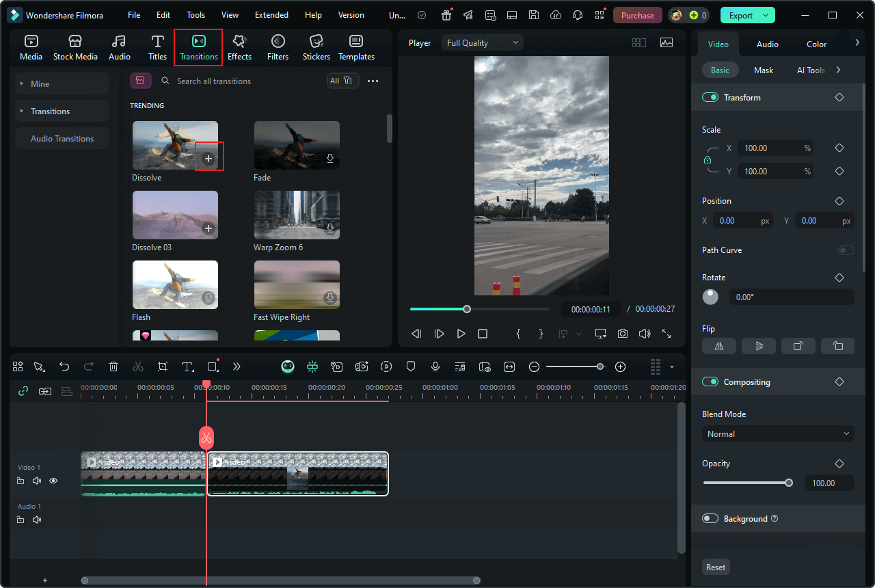Open the Full Quality dropdown

482,43
